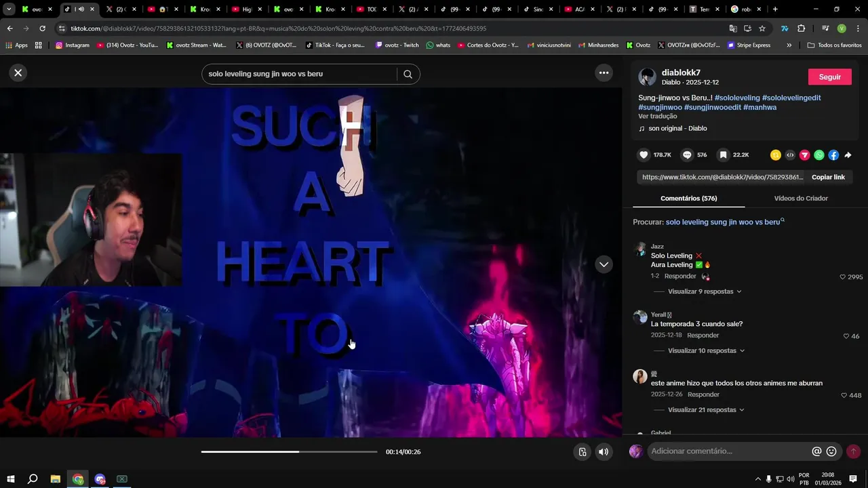Open Chrome media controls icon
This screenshot has height=488, width=868.
[x=825, y=28]
